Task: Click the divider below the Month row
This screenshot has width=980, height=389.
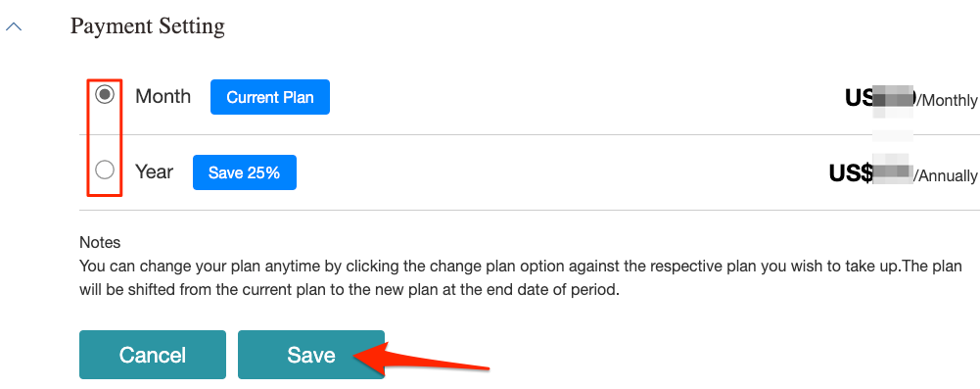Action: coord(530,134)
